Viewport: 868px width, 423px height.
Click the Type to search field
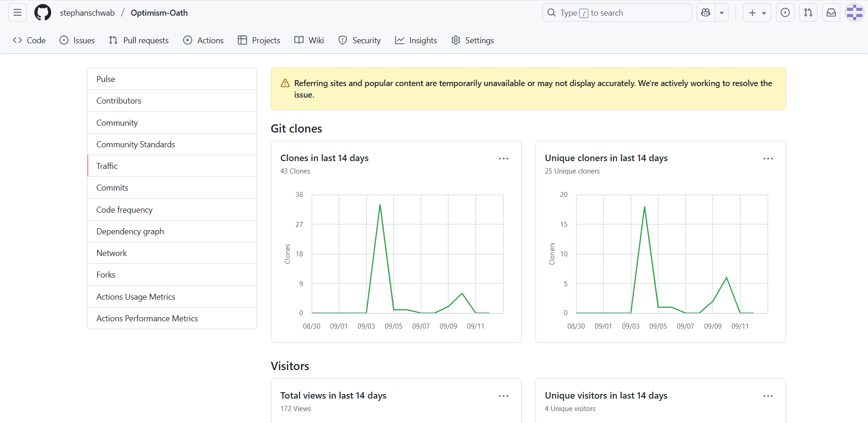616,13
